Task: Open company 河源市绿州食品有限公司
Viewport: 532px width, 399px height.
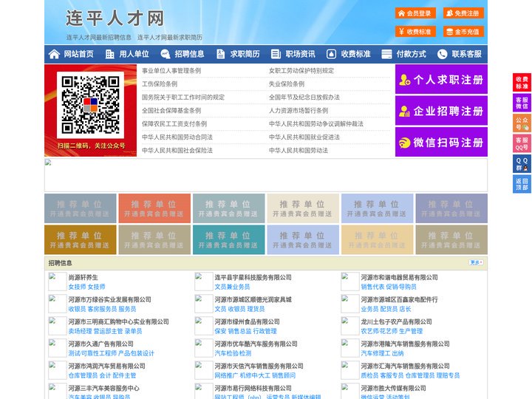Action: click(247, 321)
